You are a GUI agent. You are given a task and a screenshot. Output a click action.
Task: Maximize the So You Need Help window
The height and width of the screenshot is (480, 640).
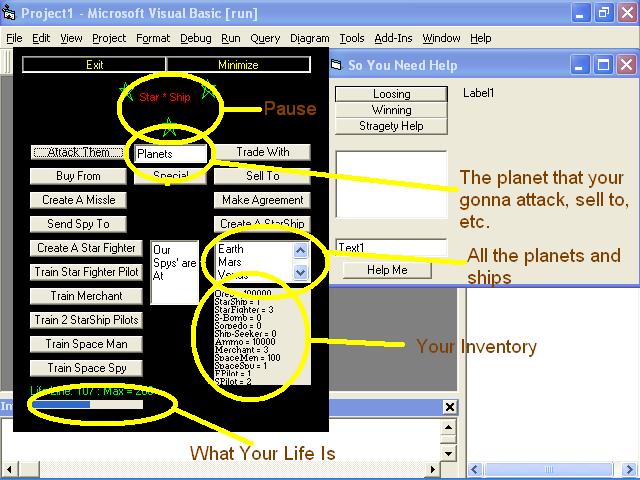click(603, 65)
